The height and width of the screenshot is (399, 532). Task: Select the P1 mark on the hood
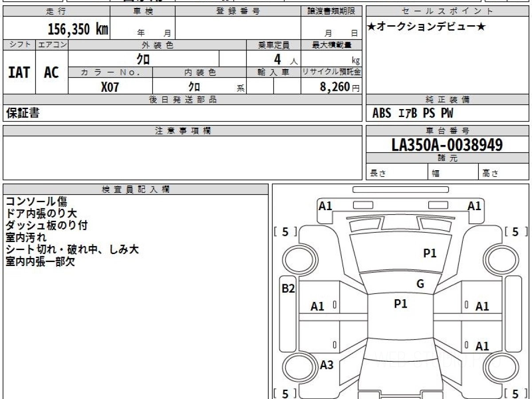coord(430,253)
